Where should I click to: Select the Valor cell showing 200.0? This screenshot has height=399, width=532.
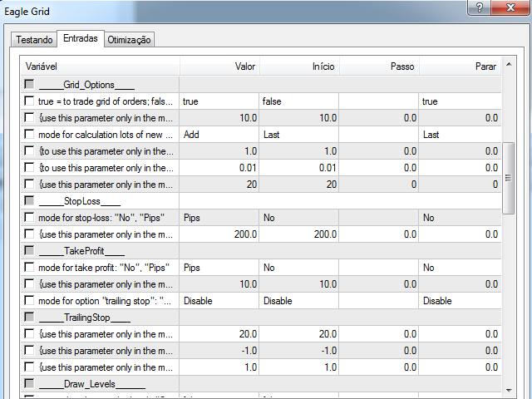pos(219,234)
